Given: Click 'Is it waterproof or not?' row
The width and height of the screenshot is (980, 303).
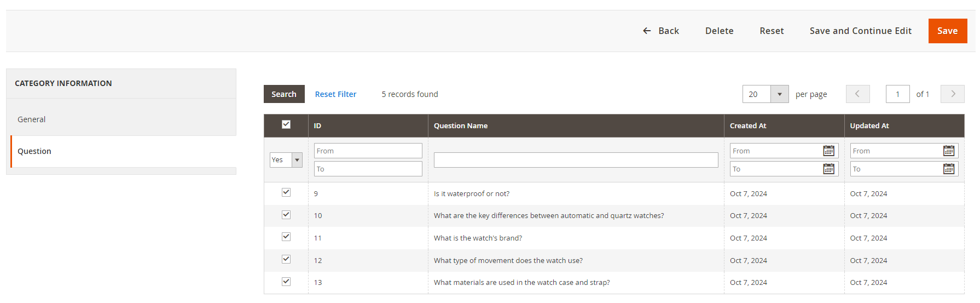Looking at the screenshot, I should click(x=614, y=193).
